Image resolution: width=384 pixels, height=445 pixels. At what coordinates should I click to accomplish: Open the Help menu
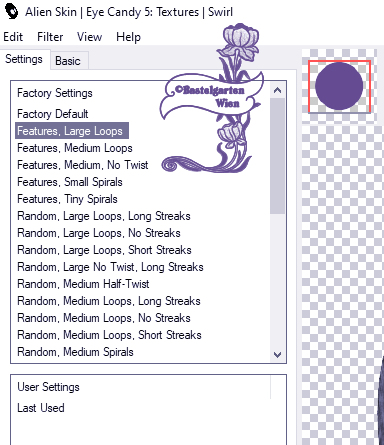128,37
